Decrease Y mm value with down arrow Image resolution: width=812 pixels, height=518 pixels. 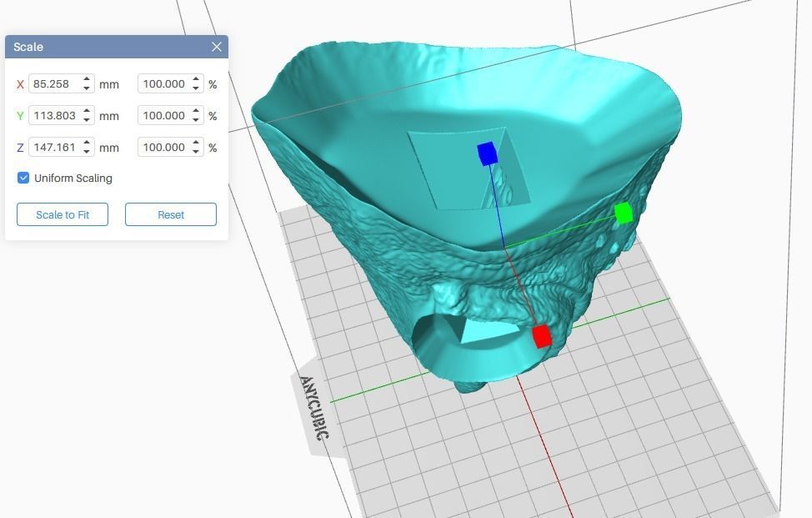[87, 120]
